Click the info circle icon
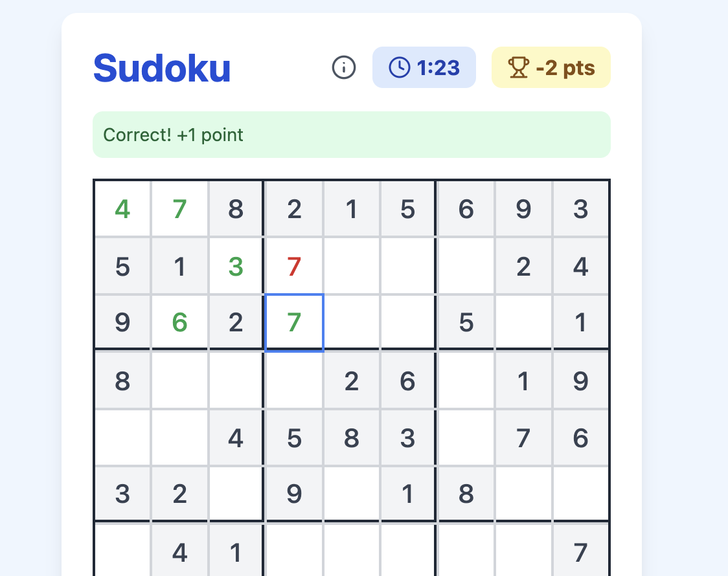Screen dimensions: 728x576 (344, 67)
